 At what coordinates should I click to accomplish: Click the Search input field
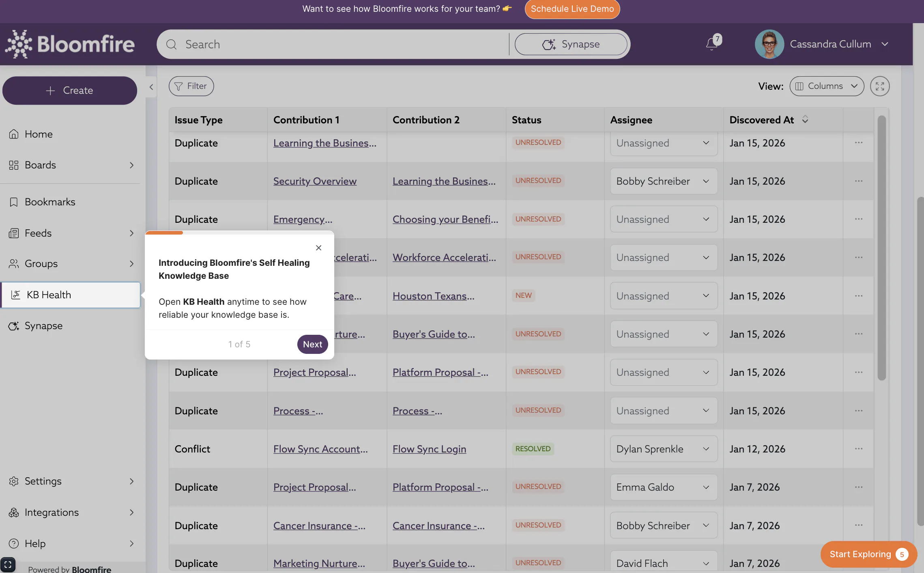pos(333,44)
